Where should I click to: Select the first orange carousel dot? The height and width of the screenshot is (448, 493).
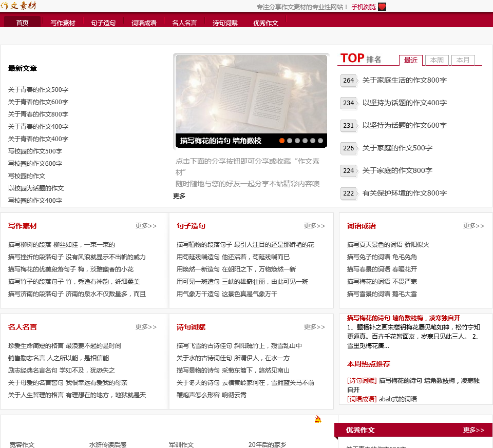[282, 141]
